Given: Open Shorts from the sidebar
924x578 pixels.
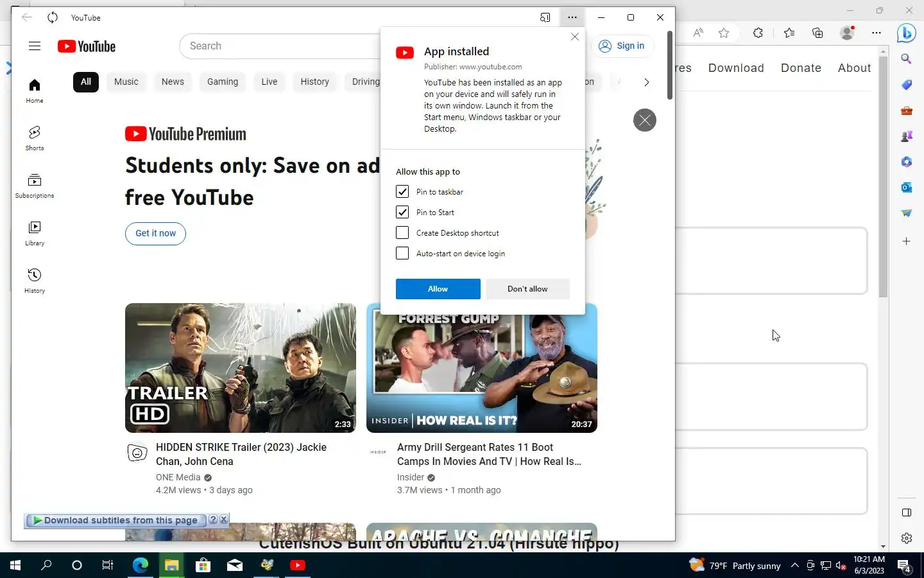Looking at the screenshot, I should [x=35, y=138].
